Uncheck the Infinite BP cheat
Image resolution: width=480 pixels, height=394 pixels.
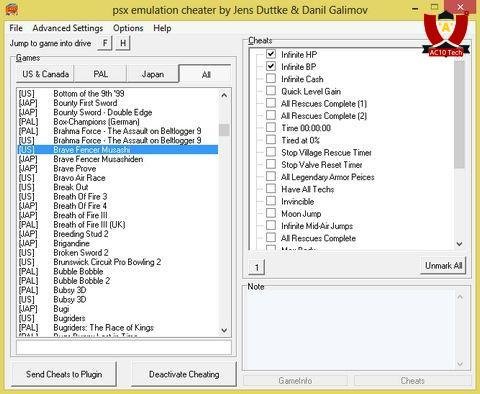[271, 66]
